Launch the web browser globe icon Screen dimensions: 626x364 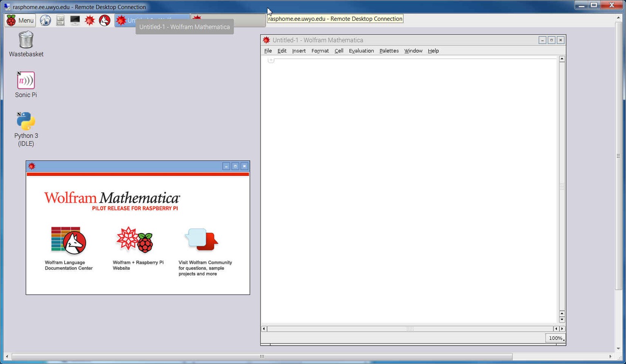[x=45, y=20]
